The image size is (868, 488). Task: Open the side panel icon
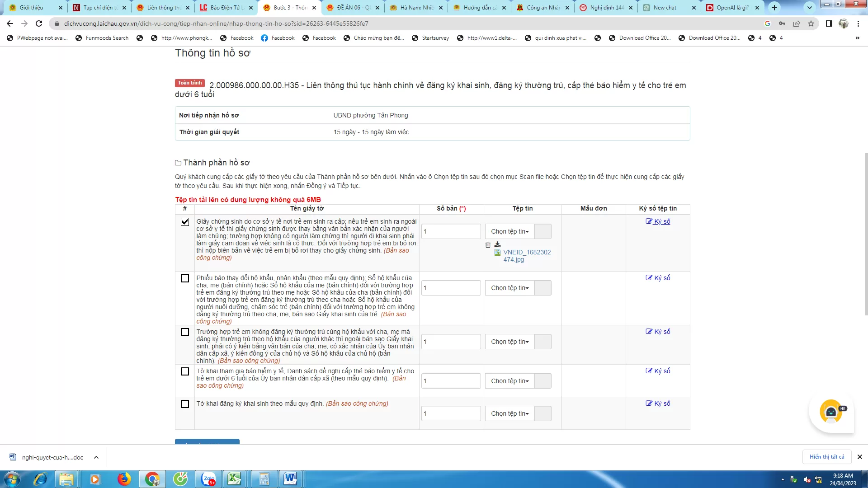pyautogui.click(x=829, y=23)
